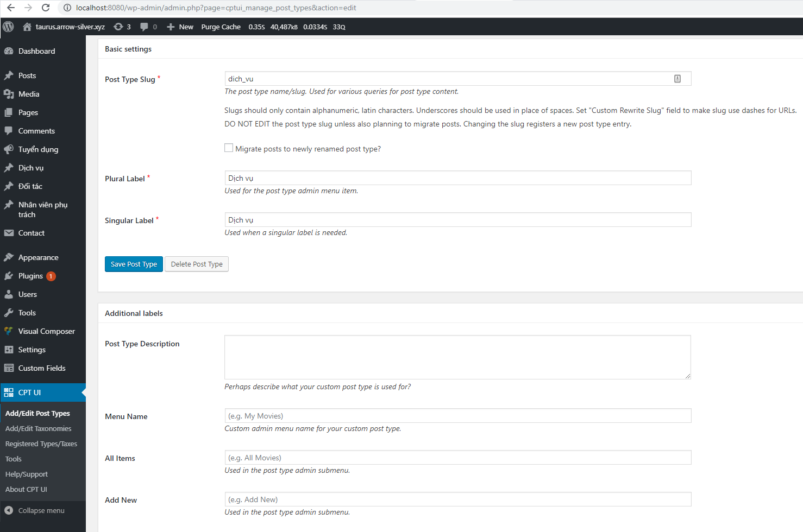Click the Dashboard gauge icon
The width and height of the screenshot is (803, 532).
point(9,51)
